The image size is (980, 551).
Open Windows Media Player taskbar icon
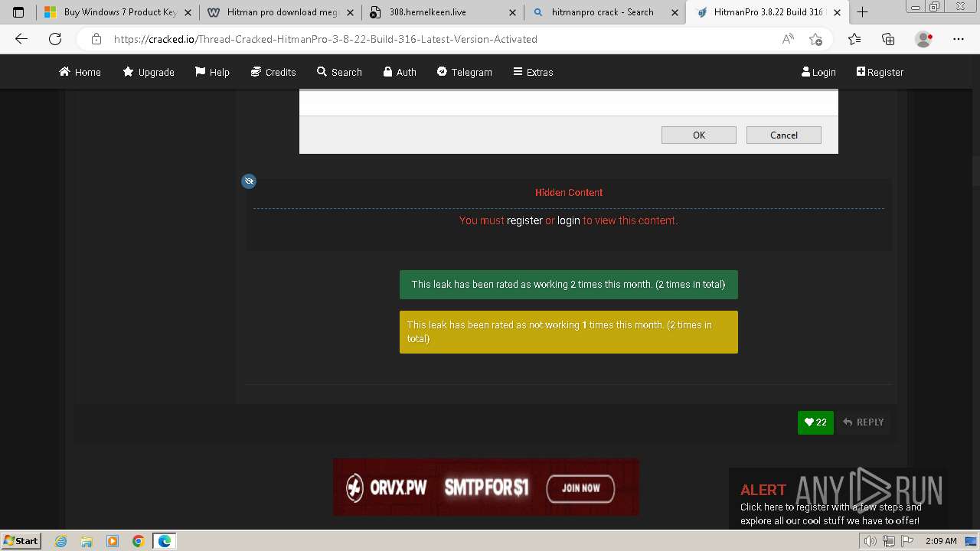click(113, 541)
